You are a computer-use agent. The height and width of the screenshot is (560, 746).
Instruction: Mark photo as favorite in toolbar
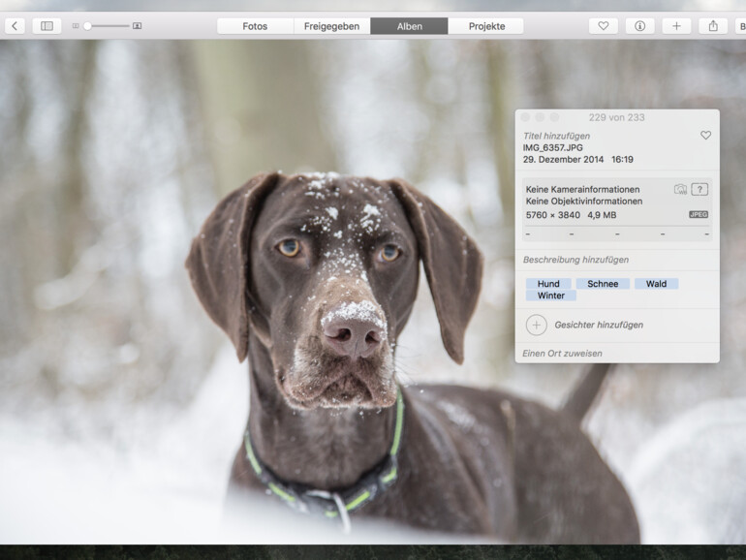603,26
